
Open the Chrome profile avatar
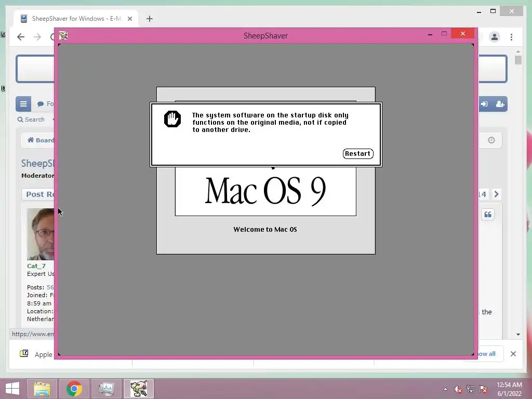click(x=495, y=37)
